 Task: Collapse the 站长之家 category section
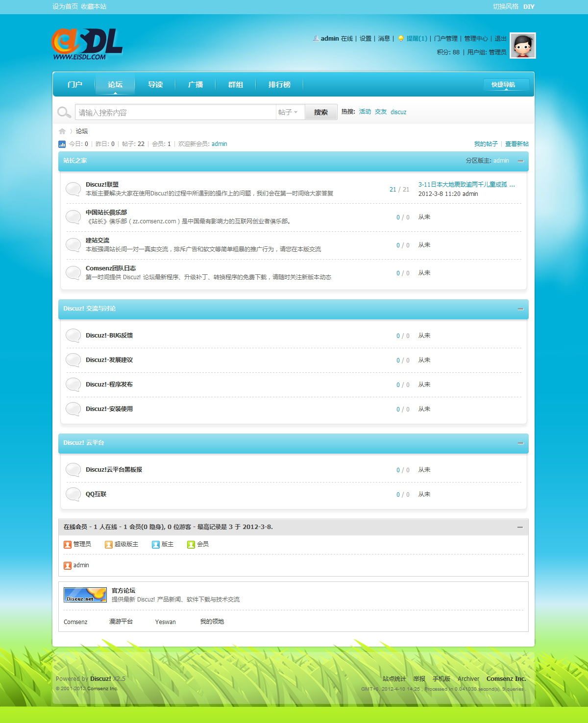click(520, 161)
